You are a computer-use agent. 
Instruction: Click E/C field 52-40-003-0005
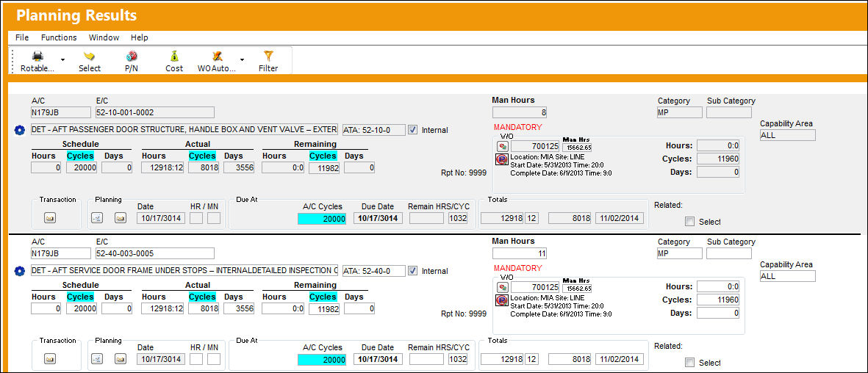click(x=154, y=253)
